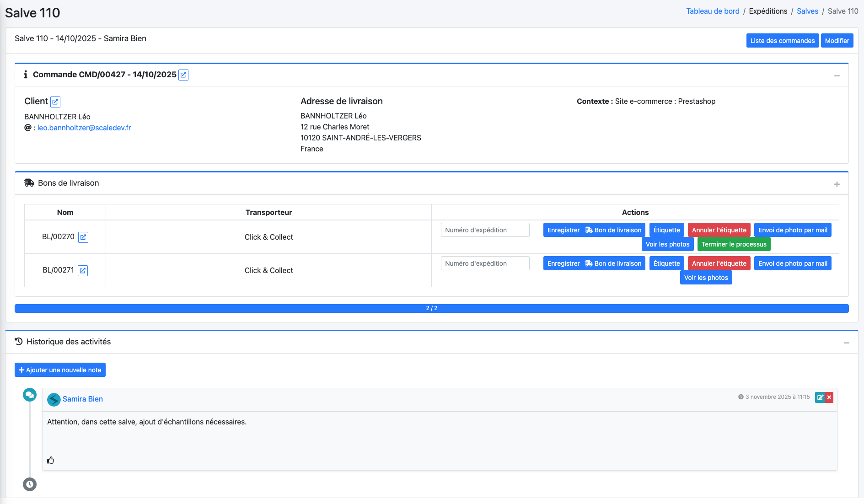Delete Samira Bien's note with red X
The height and width of the screenshot is (504, 864).
click(829, 397)
